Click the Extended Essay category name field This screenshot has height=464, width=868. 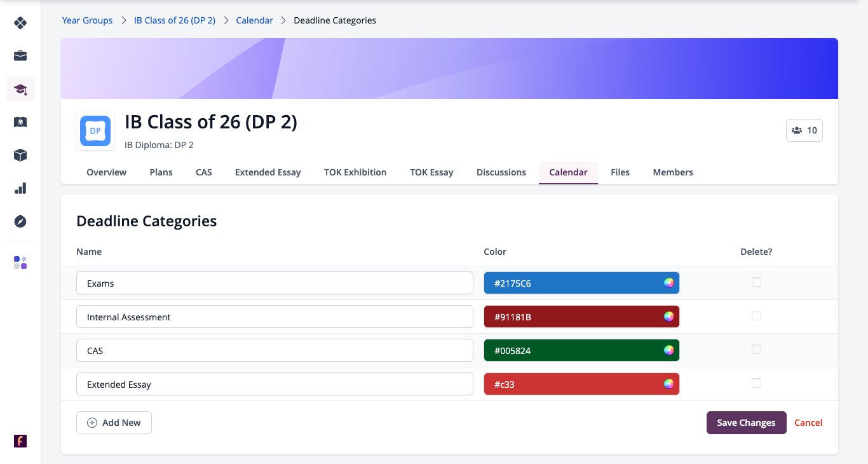coord(275,384)
